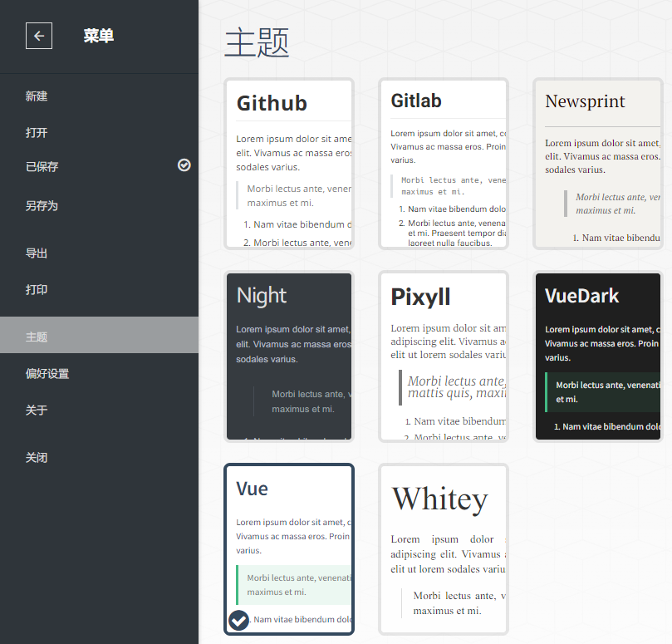
Task: Click the 菜单 sidebar title
Action: [99, 36]
